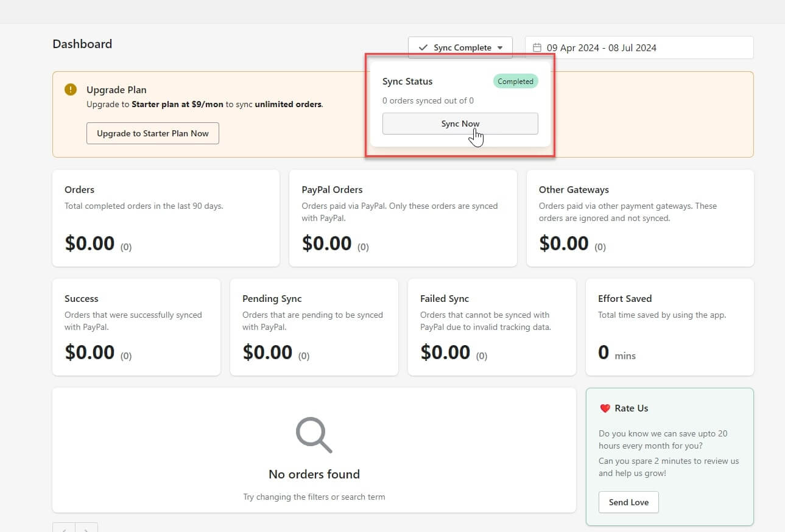Click the next page arrow icon
The image size is (785, 532).
(x=86, y=530)
